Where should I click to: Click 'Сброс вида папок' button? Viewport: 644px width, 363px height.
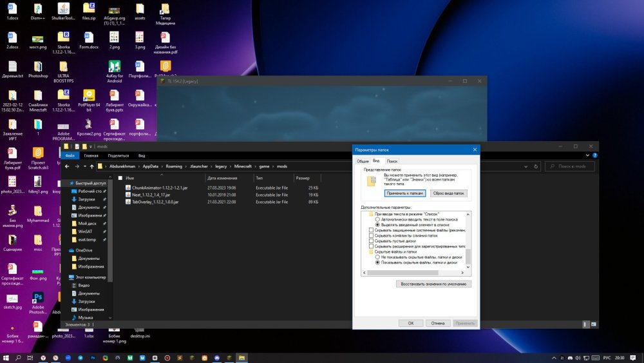(448, 193)
